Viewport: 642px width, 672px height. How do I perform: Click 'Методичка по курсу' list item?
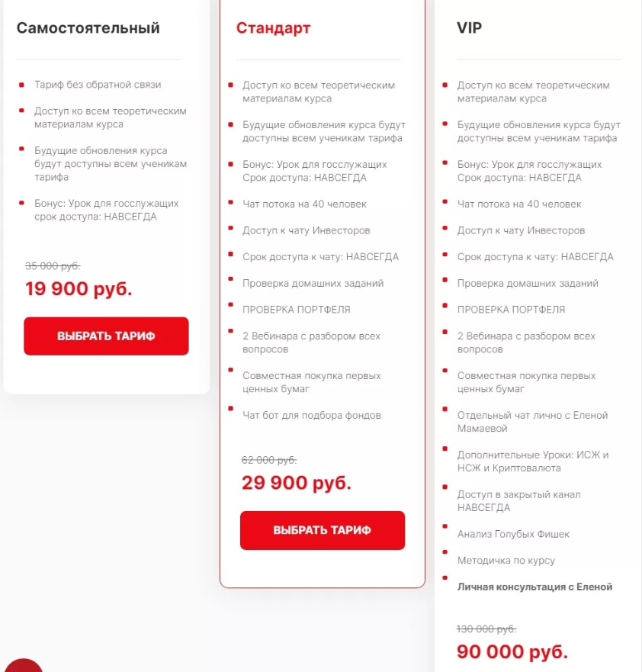tap(506, 560)
